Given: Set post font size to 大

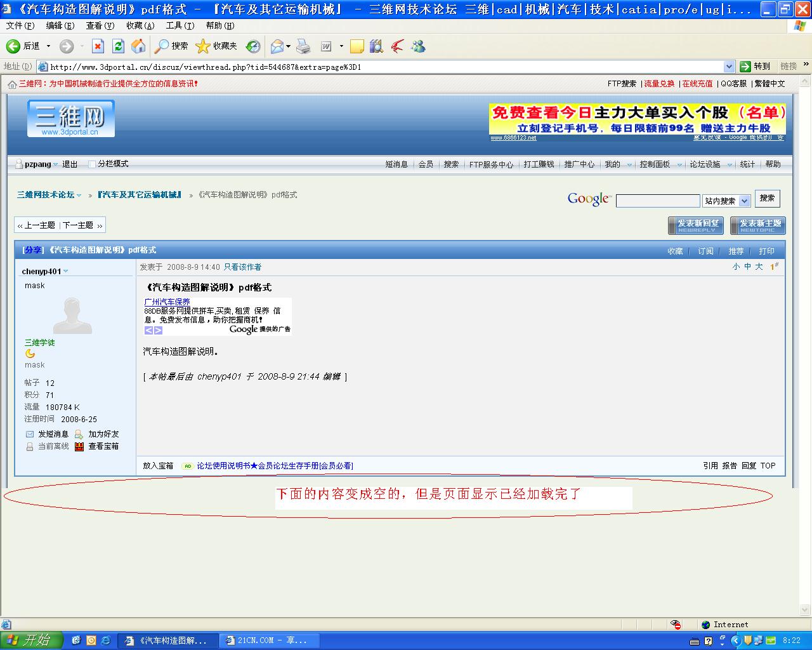Looking at the screenshot, I should [759, 267].
